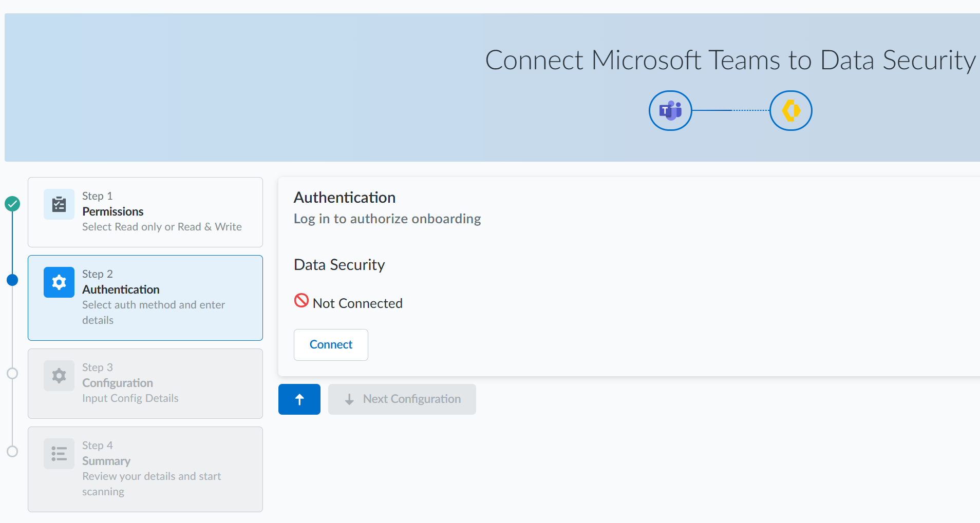Image resolution: width=980 pixels, height=523 pixels.
Task: Click the Not Connected status text
Action: point(357,303)
